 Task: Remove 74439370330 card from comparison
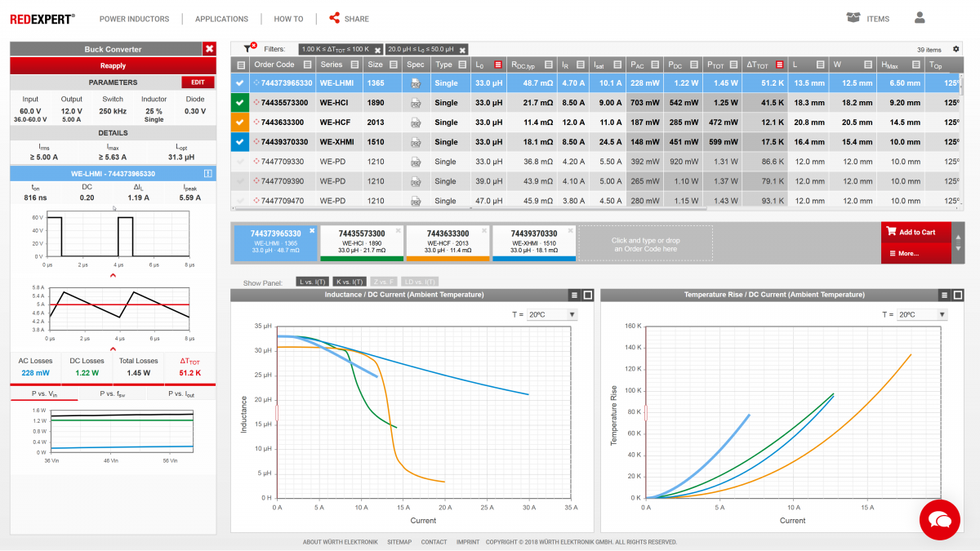(569, 231)
